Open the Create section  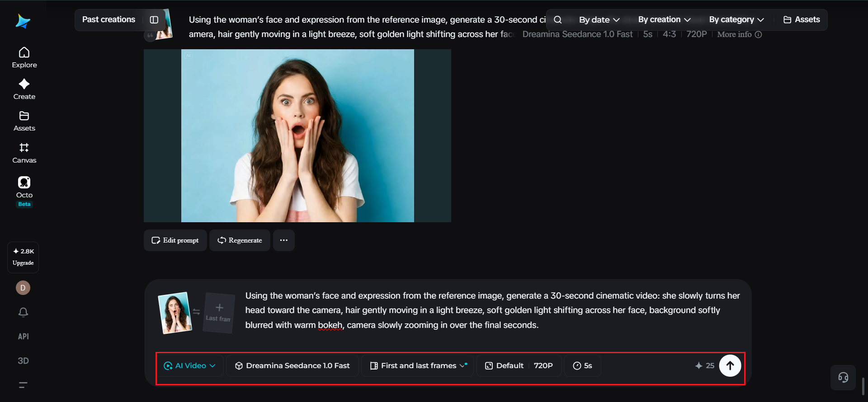pos(24,89)
